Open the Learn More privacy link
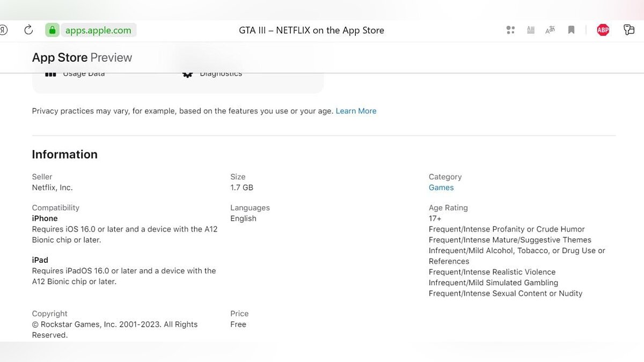 [x=356, y=111]
